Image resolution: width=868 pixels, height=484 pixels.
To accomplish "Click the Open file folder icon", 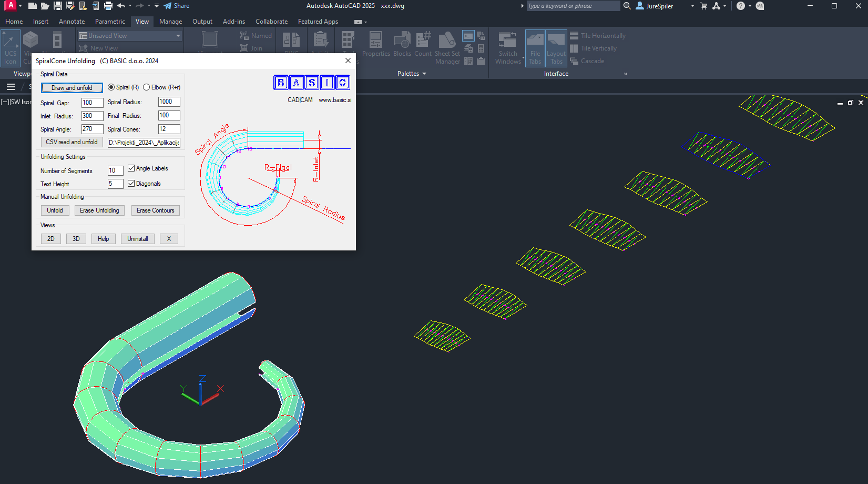I will coord(45,6).
